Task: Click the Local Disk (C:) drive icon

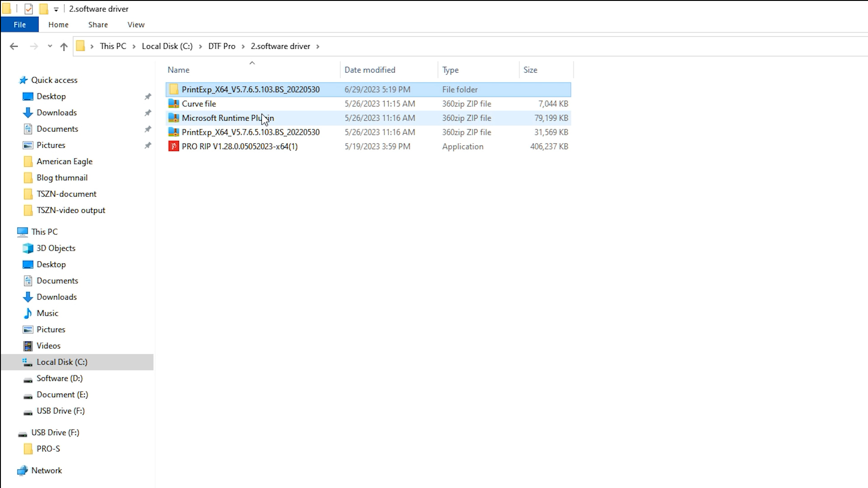Action: [x=28, y=362]
